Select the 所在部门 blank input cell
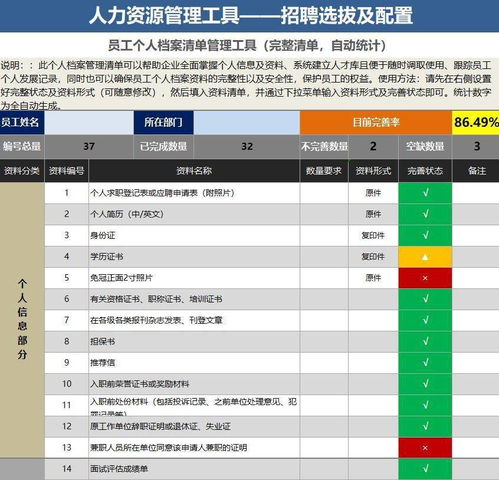499x480 pixels. click(x=247, y=123)
